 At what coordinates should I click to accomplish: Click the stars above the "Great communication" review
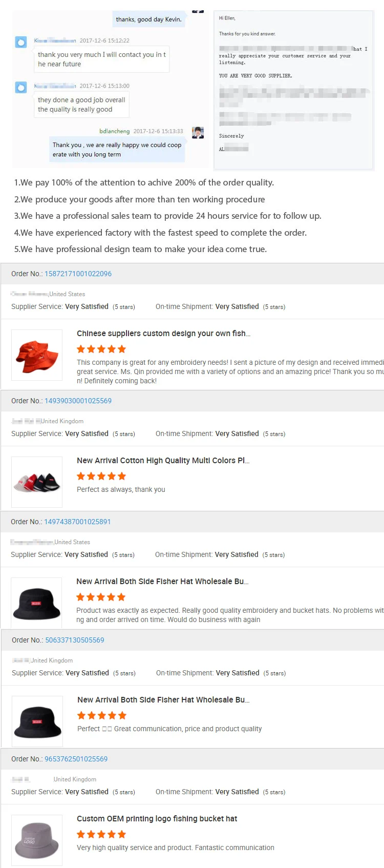point(102,716)
